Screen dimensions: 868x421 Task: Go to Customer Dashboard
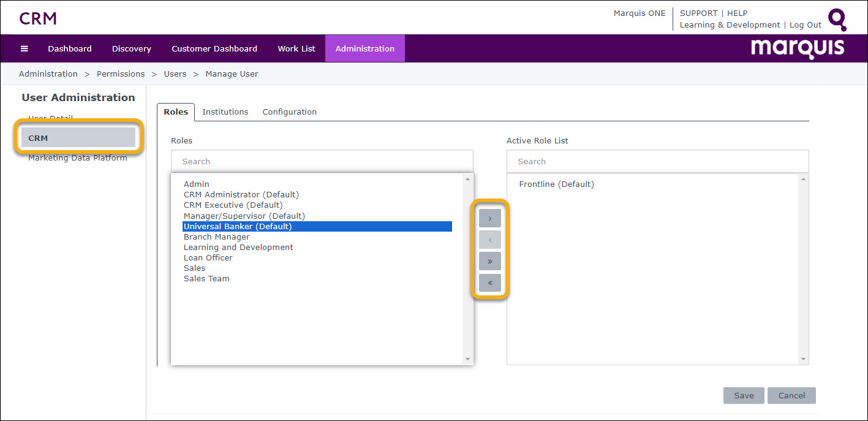click(x=214, y=48)
